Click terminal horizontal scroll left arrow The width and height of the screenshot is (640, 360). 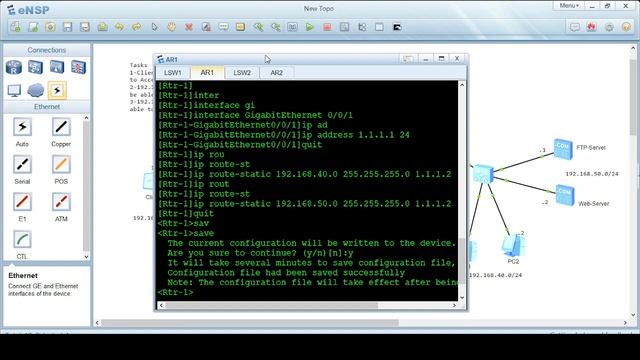pyautogui.click(x=161, y=305)
